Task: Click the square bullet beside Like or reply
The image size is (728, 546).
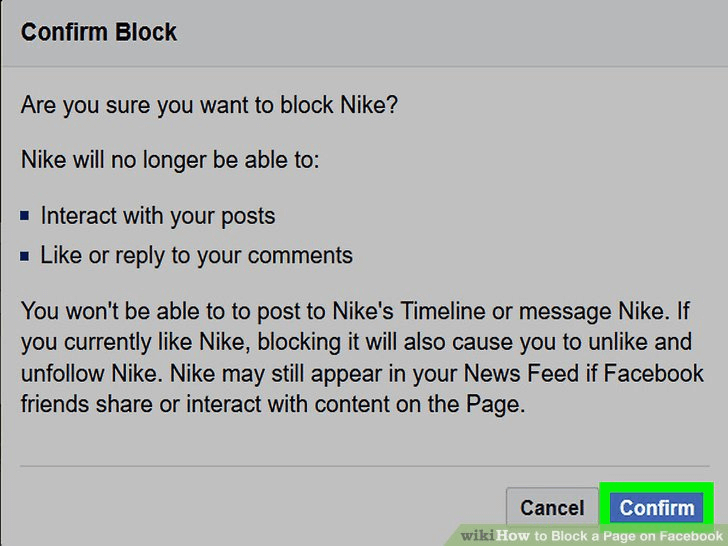Action: [x=26, y=256]
